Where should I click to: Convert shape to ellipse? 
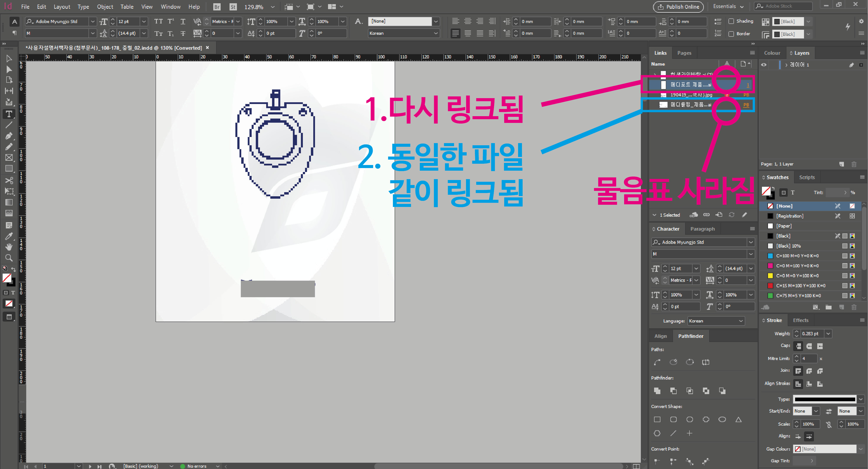tap(722, 419)
